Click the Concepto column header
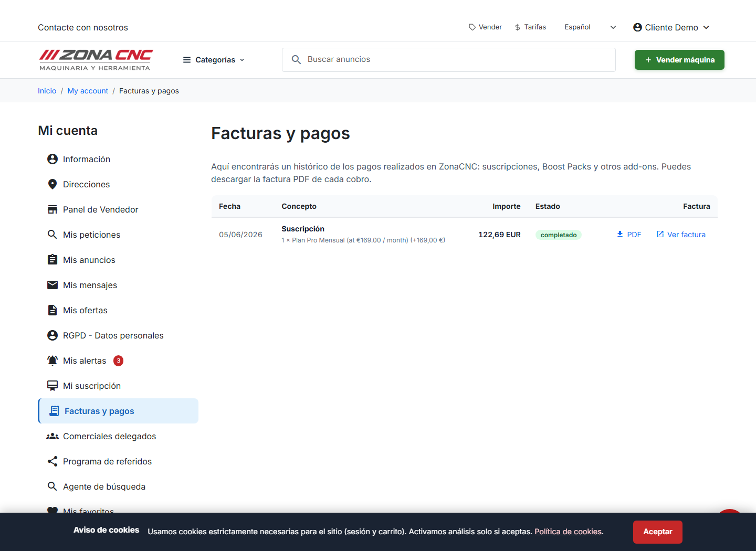The image size is (756, 551). [x=299, y=206]
